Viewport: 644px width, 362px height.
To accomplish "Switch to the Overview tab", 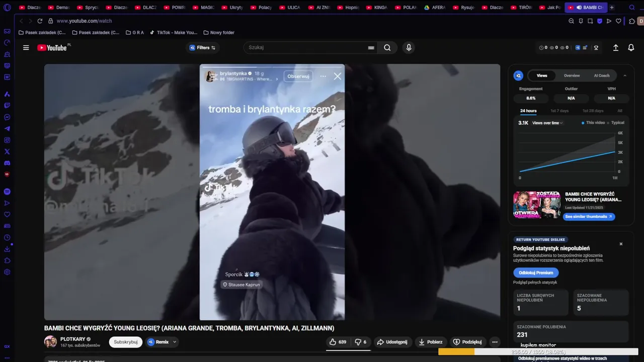I will [x=572, y=75].
